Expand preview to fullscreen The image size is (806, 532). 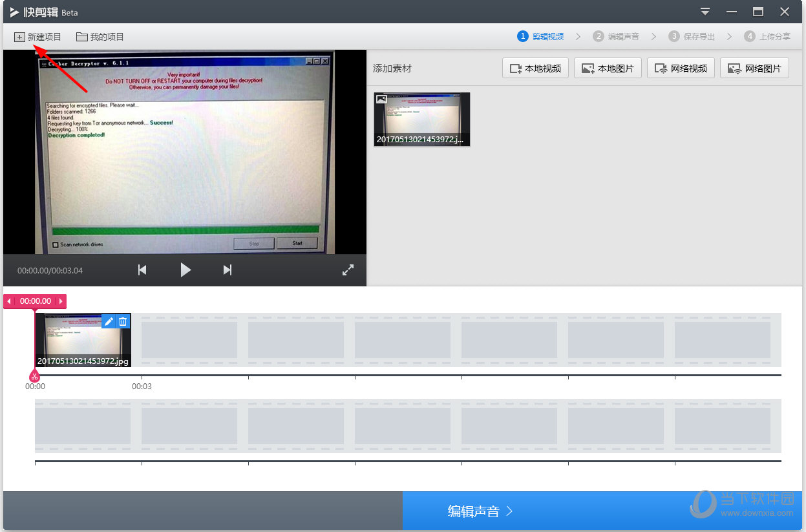coord(348,270)
